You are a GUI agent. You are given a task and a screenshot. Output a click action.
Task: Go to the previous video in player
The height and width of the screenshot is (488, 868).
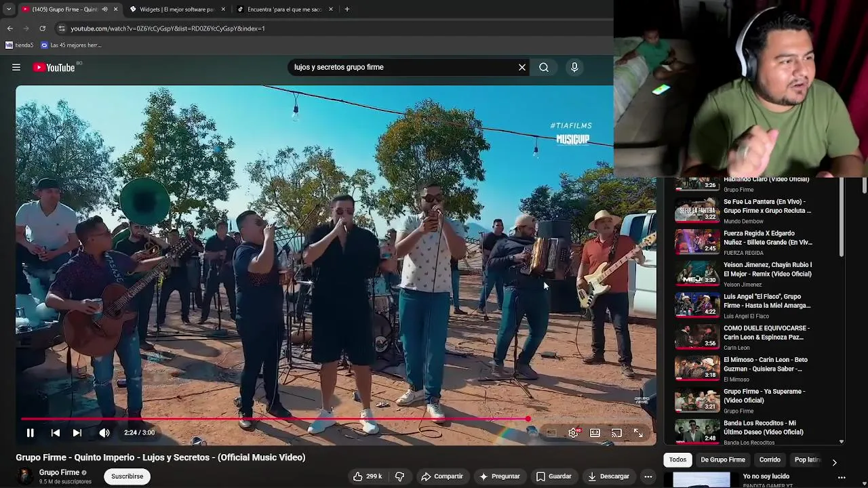(56, 432)
